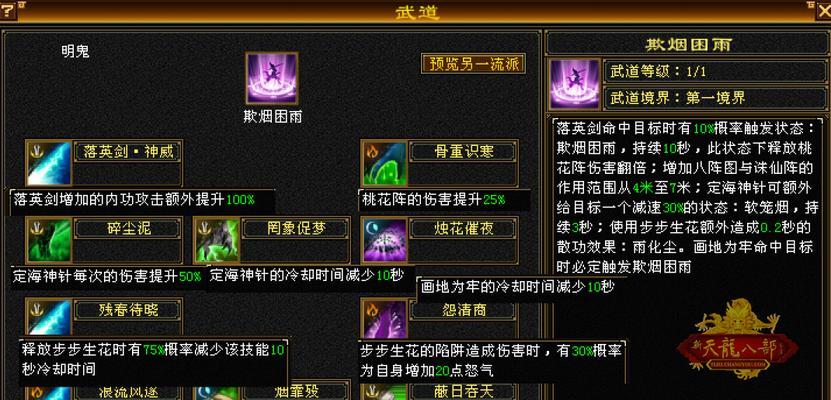Click the 欺烟困雨 skill icon in the center

tap(272, 78)
